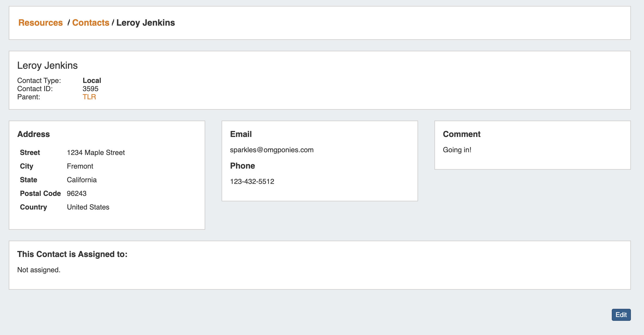Image resolution: width=644 pixels, height=335 pixels.
Task: Click the Comment section heading
Action: pyautogui.click(x=461, y=134)
